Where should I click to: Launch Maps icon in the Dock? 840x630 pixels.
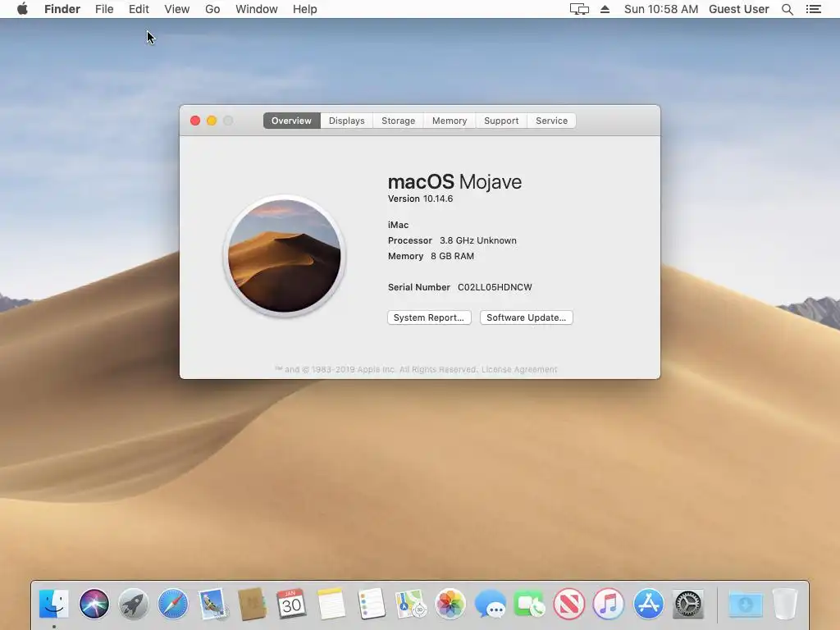[410, 604]
